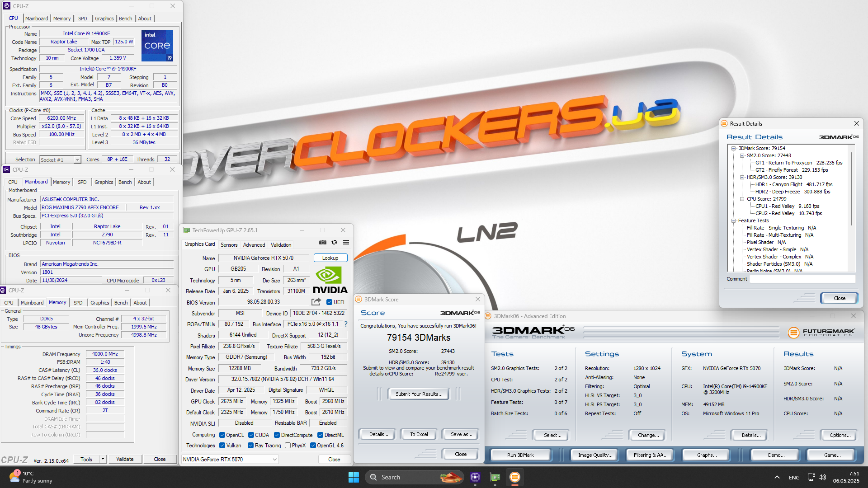868x488 pixels.
Task: Open SPD tab in the middle CPU-Z window
Action: click(x=82, y=182)
